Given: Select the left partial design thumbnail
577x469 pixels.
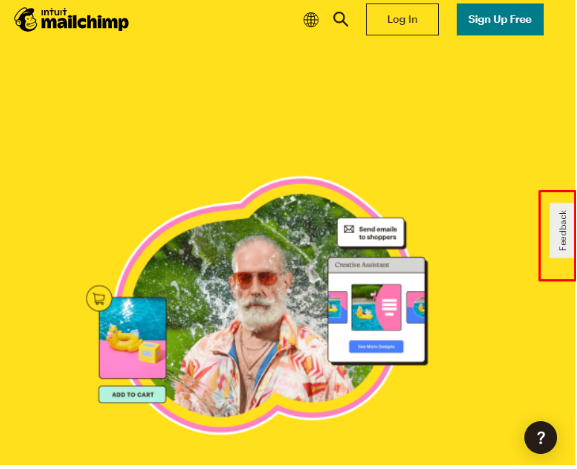Looking at the screenshot, I should click(338, 307).
